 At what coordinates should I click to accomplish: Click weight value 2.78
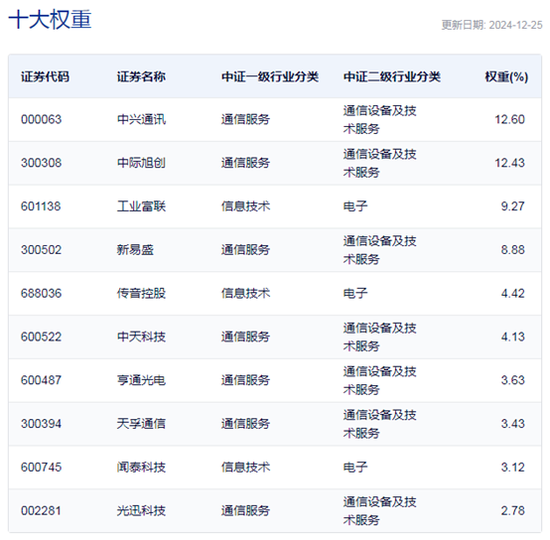pos(512,511)
